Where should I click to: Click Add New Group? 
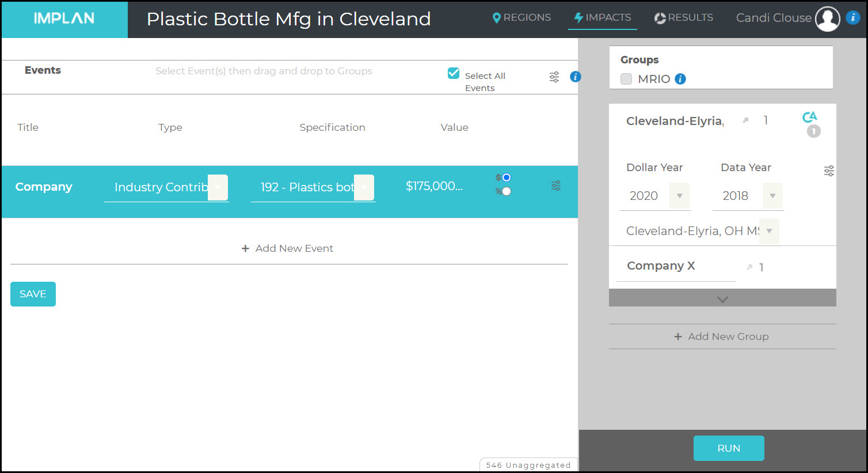coord(722,336)
